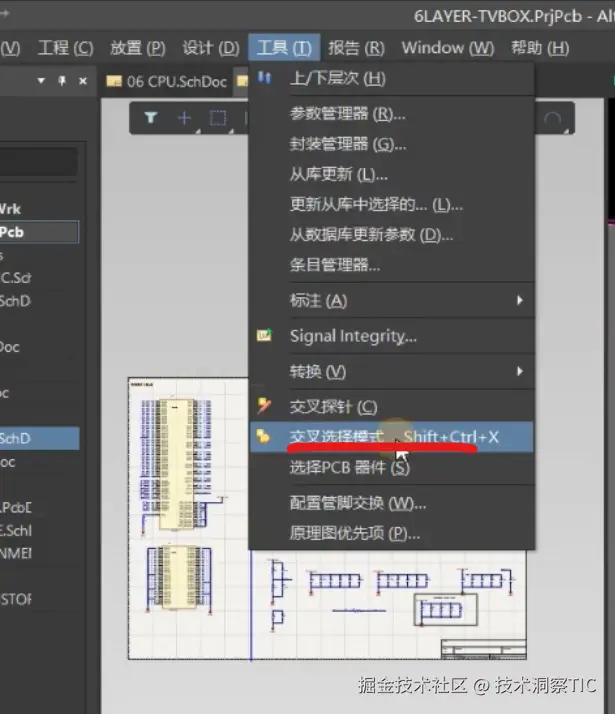Click the arc tool icon in toolbar

(553, 119)
